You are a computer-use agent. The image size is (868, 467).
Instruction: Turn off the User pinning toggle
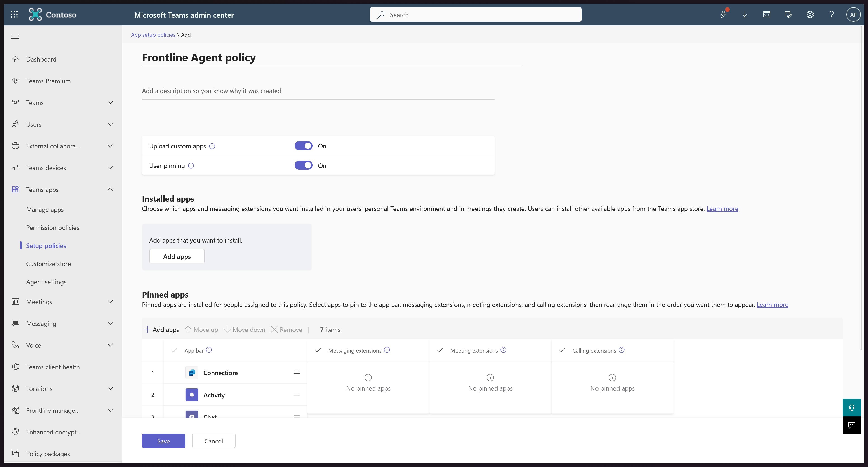pos(303,166)
